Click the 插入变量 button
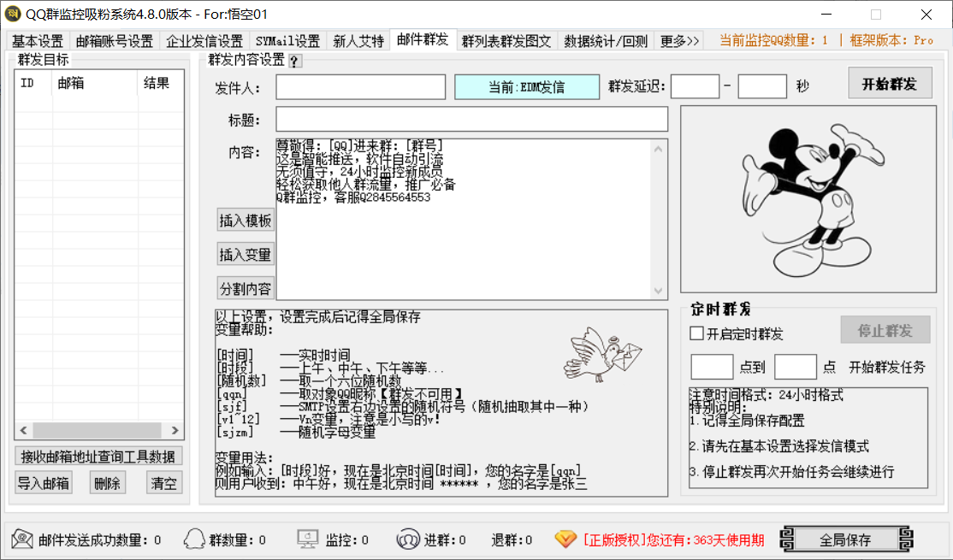This screenshot has height=560, width=953. 245,254
